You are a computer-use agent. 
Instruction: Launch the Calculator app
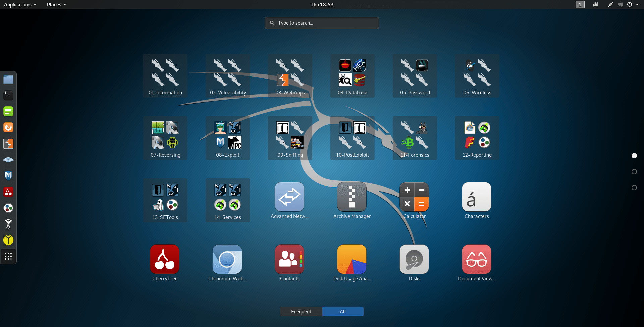414,201
